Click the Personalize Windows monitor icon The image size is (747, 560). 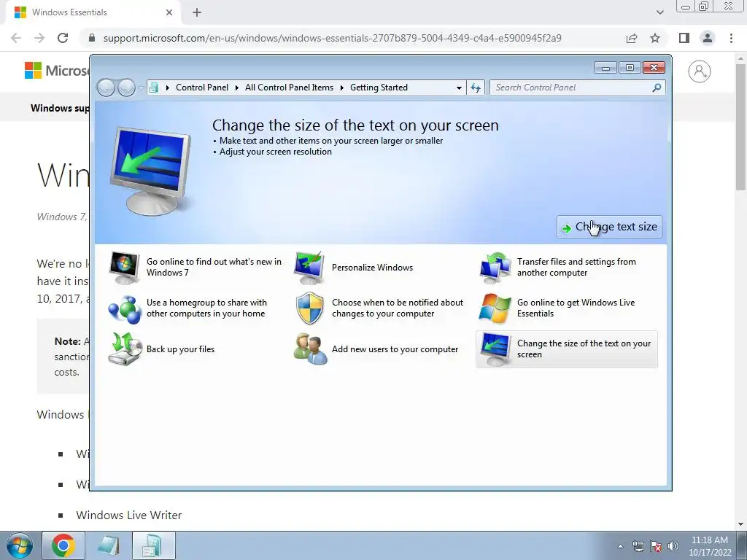tap(309, 268)
